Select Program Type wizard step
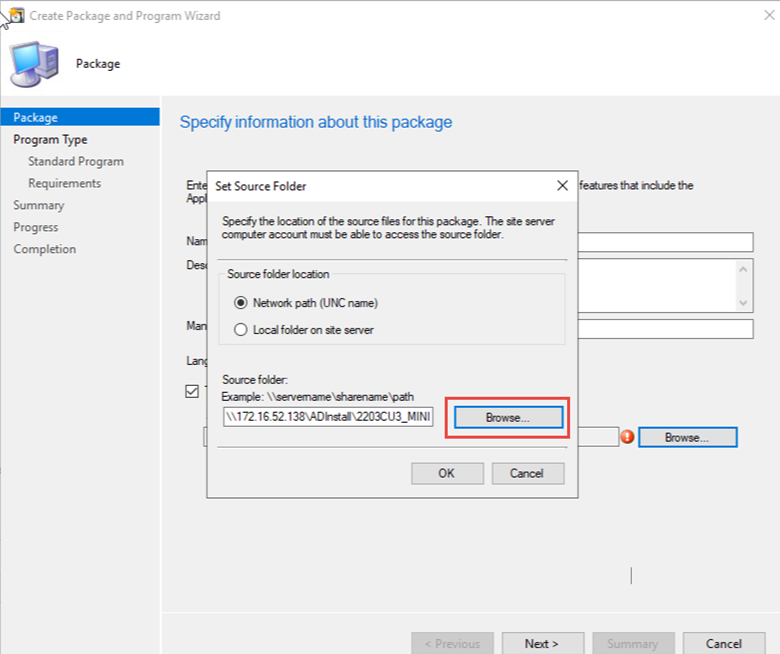Image resolution: width=780 pixels, height=654 pixels. pos(50,140)
